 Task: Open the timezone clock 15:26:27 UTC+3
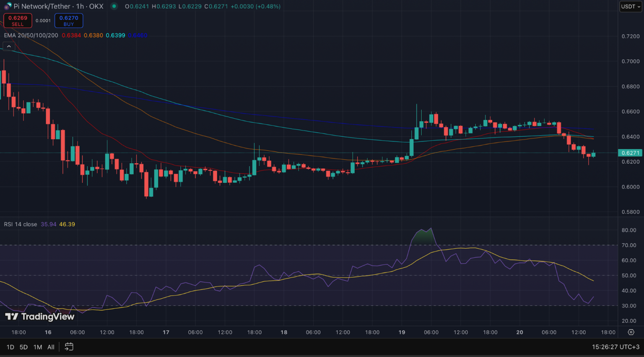615,347
